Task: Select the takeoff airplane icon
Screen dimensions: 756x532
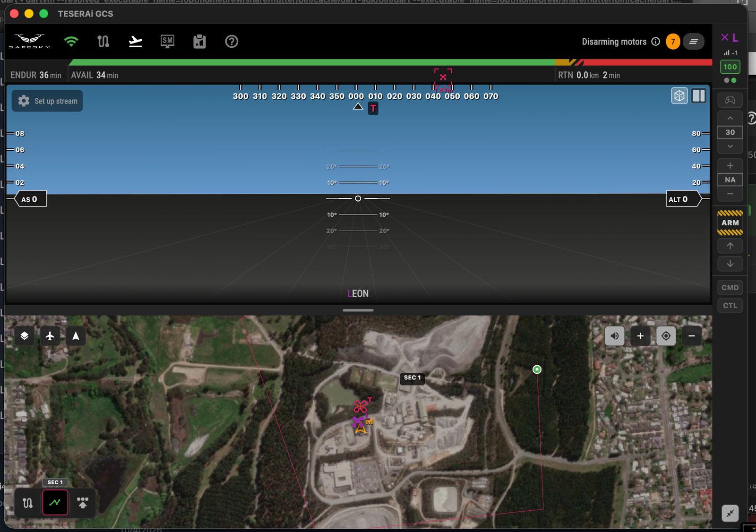Action: click(x=135, y=42)
